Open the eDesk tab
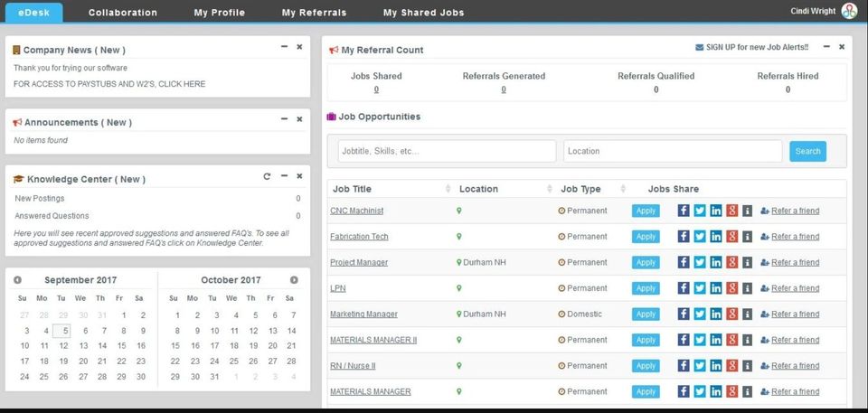This screenshot has height=413, width=868. coord(33,12)
